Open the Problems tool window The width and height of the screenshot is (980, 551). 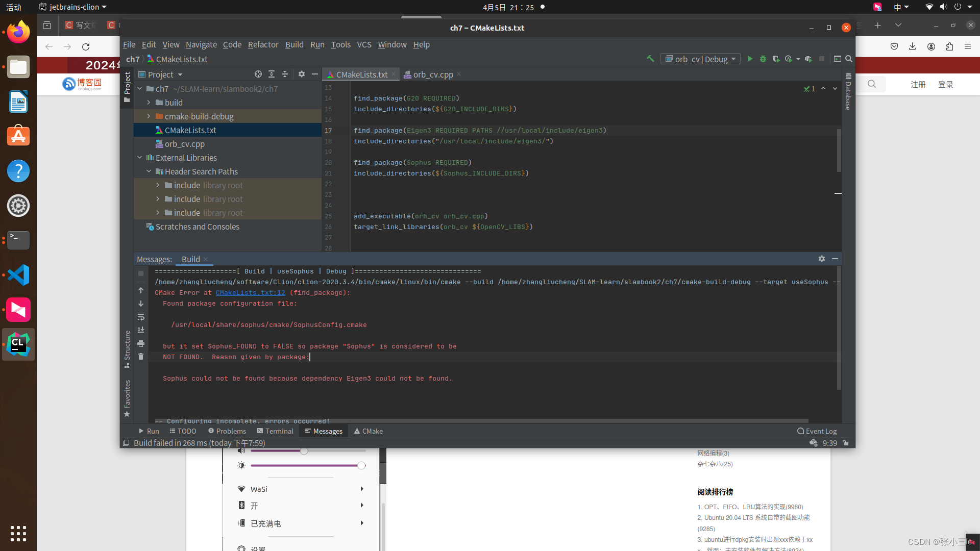click(227, 431)
